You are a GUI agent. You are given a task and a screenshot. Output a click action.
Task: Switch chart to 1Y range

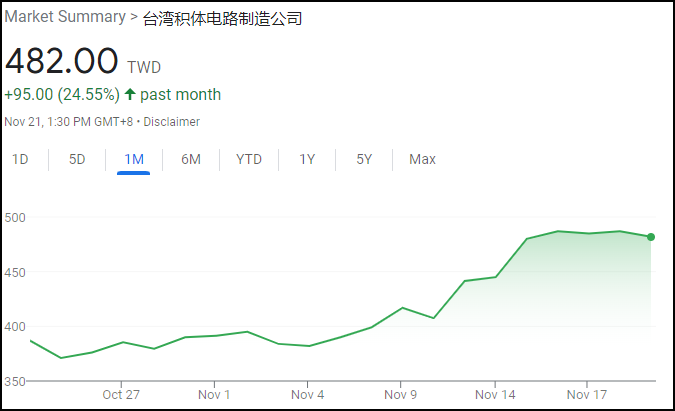tap(307, 160)
